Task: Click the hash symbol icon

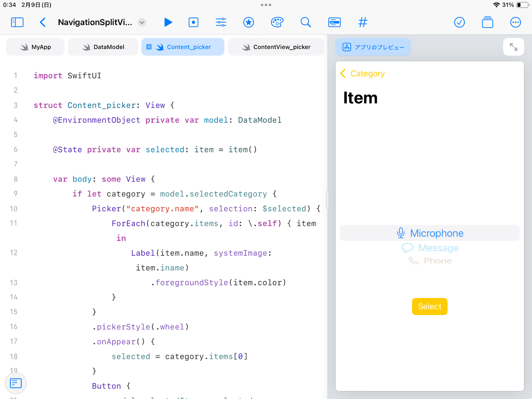Action: point(363,22)
